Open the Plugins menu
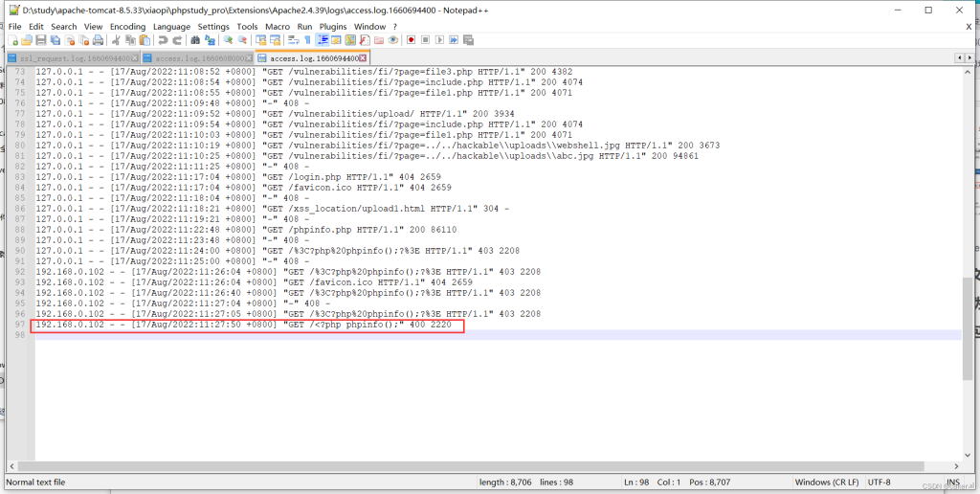Image resolution: width=980 pixels, height=494 pixels. 333,27
